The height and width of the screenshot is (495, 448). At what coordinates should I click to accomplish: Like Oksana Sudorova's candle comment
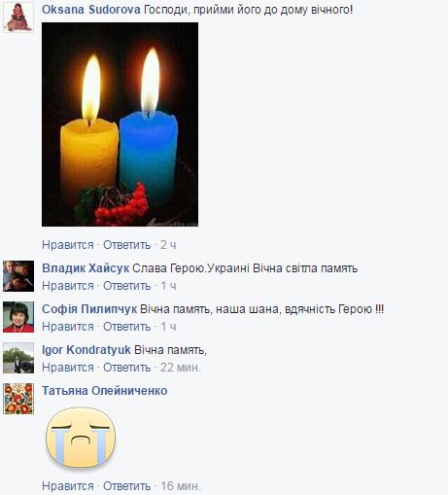coord(68,245)
